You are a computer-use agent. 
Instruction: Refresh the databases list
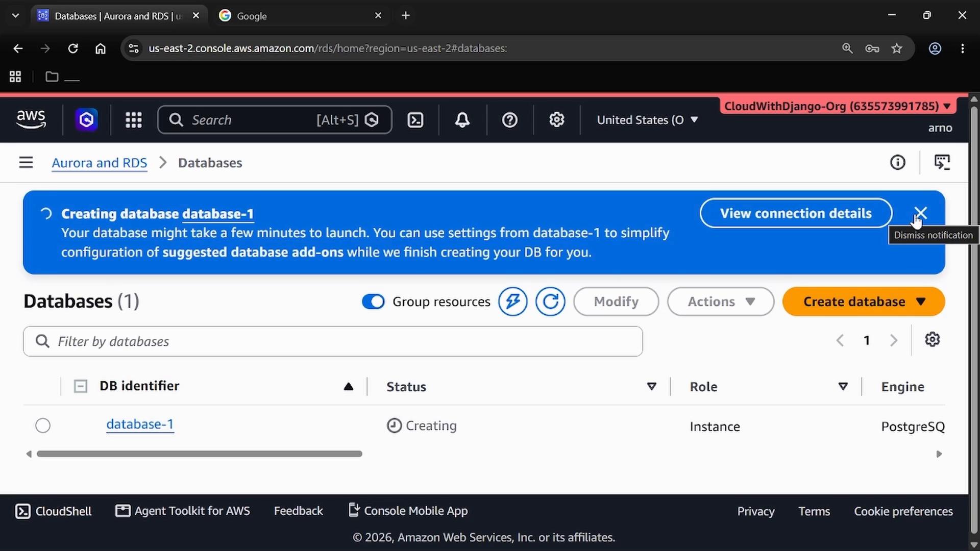click(550, 302)
